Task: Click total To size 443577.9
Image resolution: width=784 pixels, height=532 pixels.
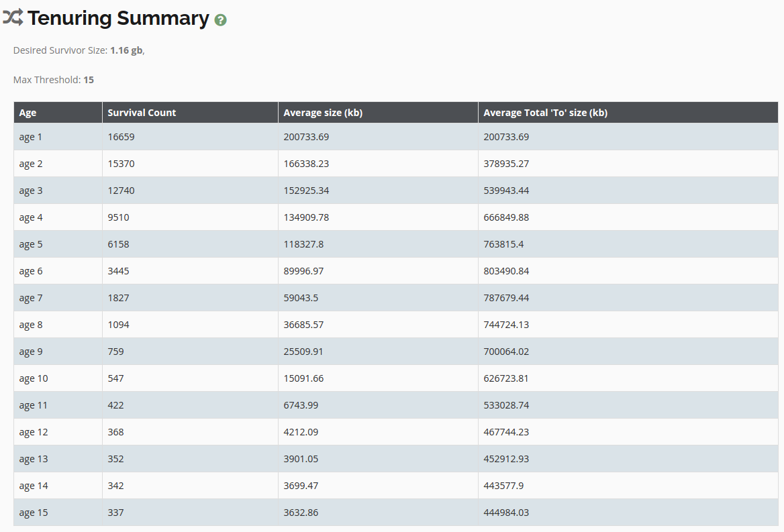Action: coord(503,486)
